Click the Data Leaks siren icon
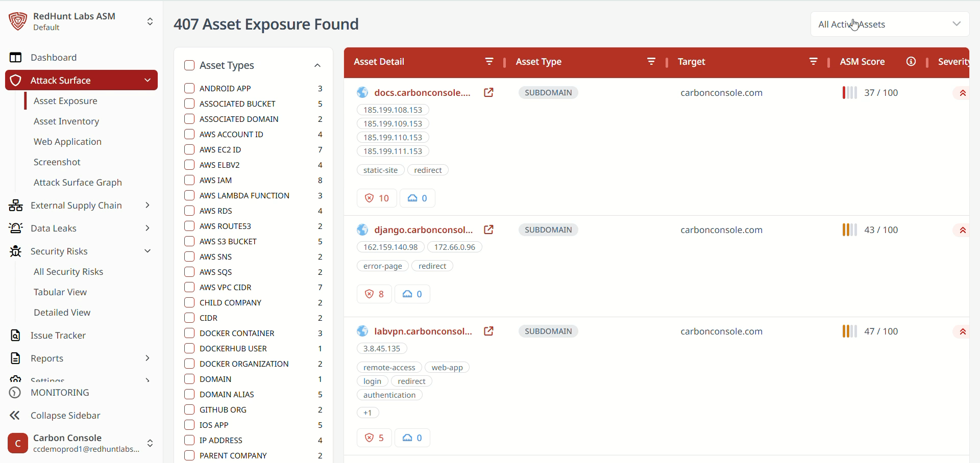 pyautogui.click(x=16, y=228)
